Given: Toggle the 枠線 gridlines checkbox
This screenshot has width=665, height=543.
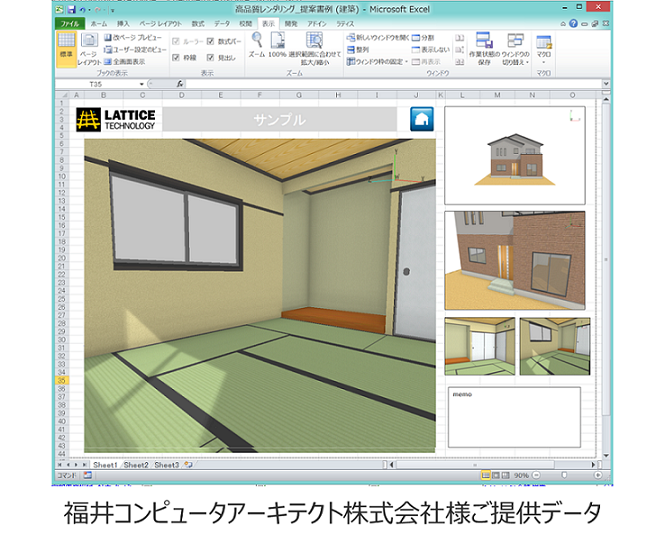Looking at the screenshot, I should 177,56.
